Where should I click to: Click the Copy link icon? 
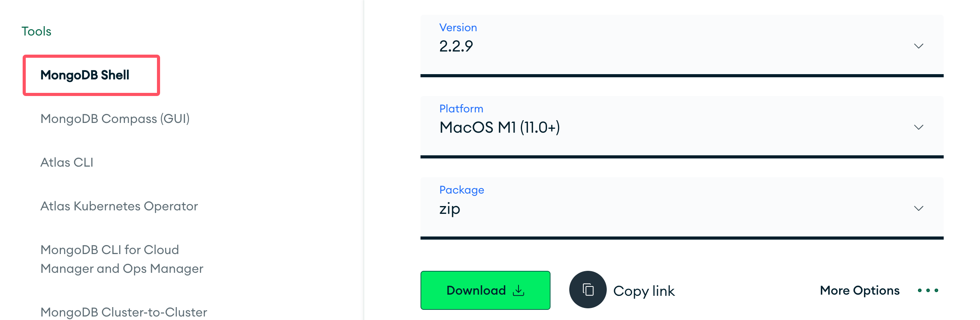pos(587,290)
